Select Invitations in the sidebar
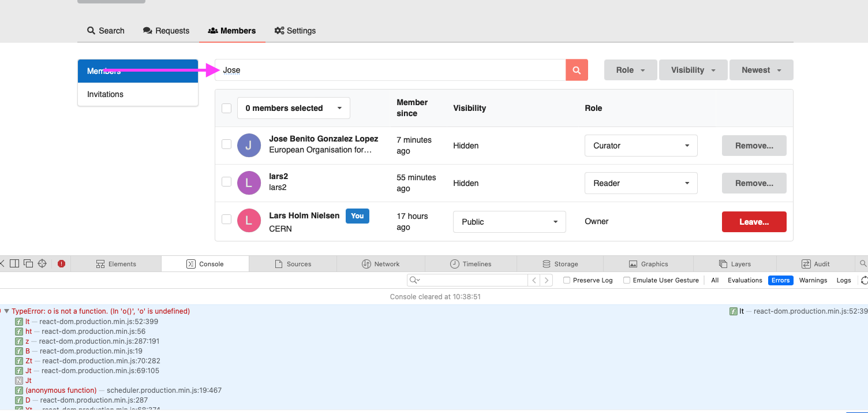 point(105,94)
